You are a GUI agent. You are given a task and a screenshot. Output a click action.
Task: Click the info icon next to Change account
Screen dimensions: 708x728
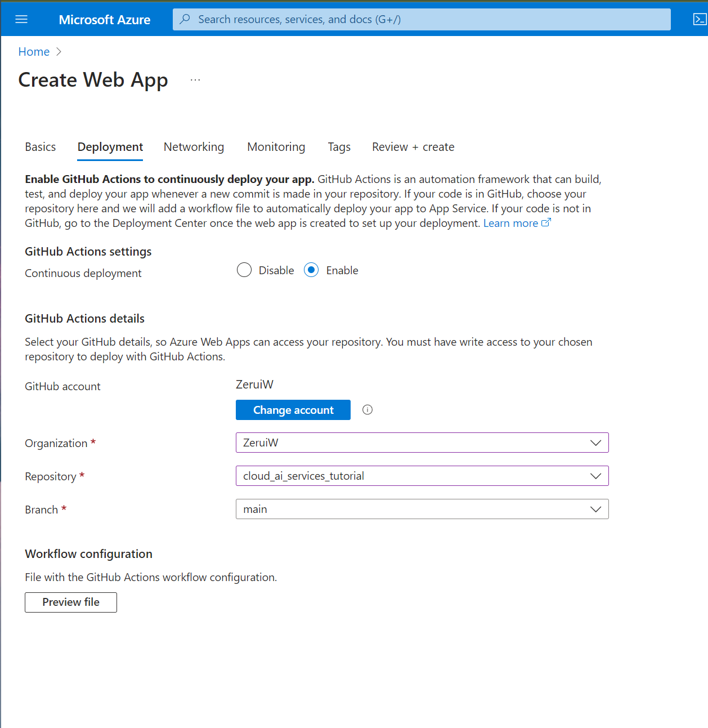[x=368, y=409]
